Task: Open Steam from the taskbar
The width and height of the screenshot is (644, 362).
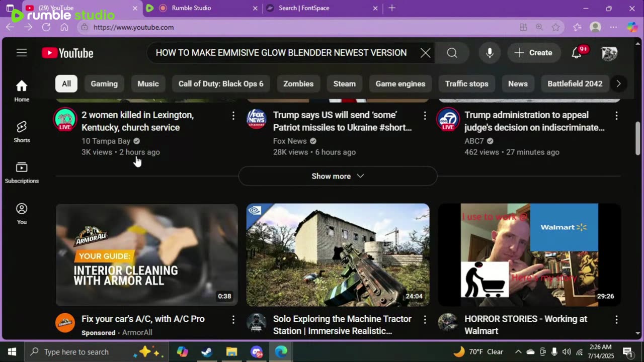Action: pyautogui.click(x=207, y=352)
